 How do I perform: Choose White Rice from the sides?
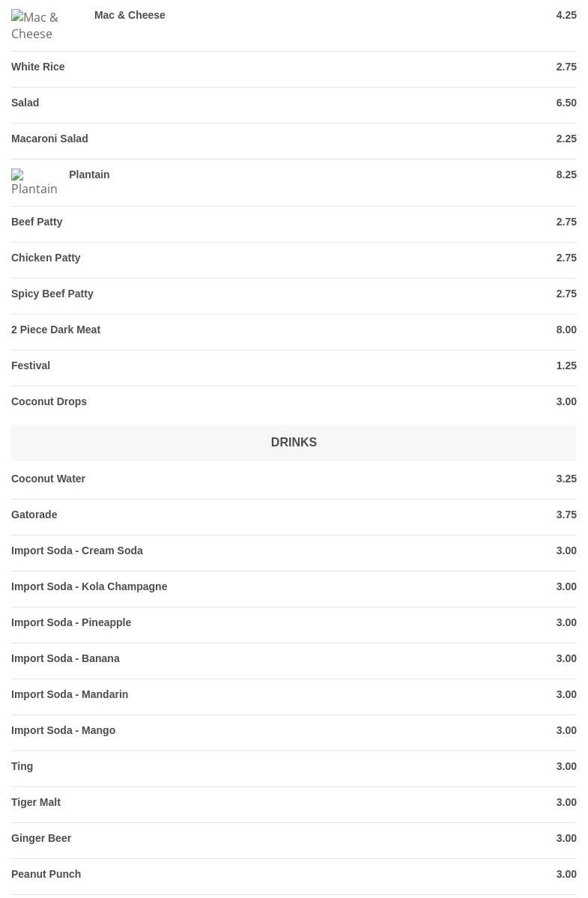click(x=37, y=67)
